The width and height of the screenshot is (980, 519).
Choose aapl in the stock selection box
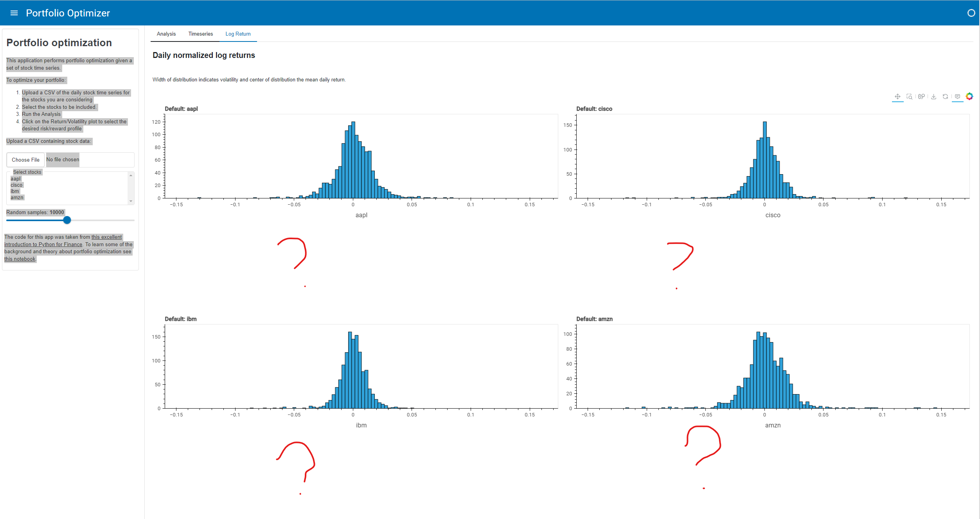pyautogui.click(x=15, y=178)
